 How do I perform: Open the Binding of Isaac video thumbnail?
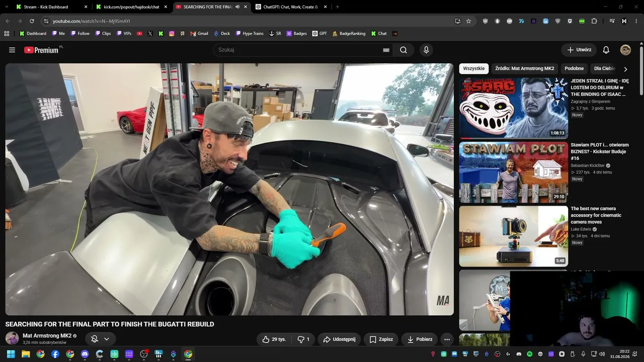(x=513, y=108)
